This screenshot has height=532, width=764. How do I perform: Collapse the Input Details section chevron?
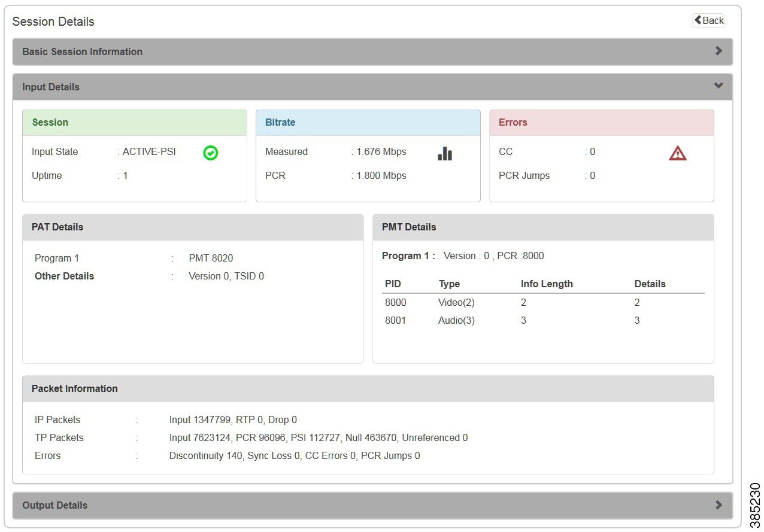tap(718, 86)
